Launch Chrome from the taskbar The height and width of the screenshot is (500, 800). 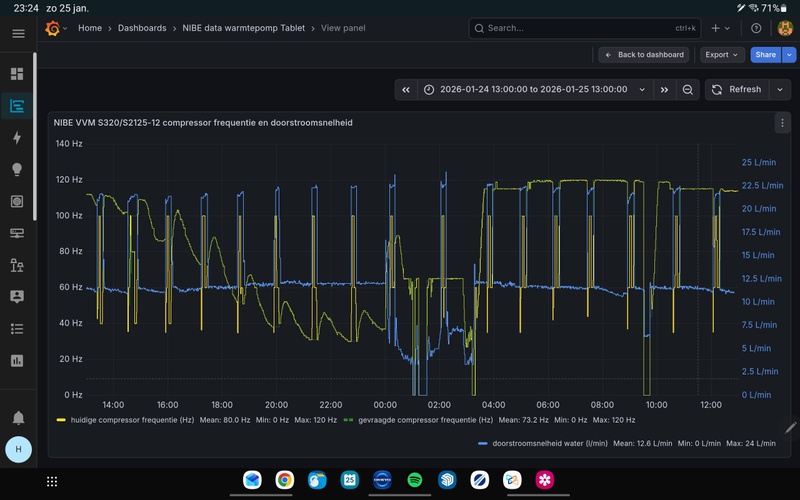coord(285,480)
